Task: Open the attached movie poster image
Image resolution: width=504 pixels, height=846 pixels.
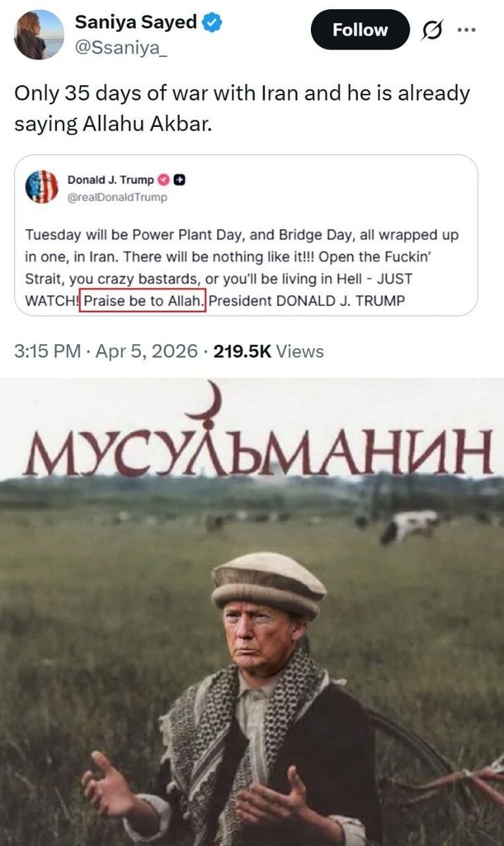Action: coord(252,612)
